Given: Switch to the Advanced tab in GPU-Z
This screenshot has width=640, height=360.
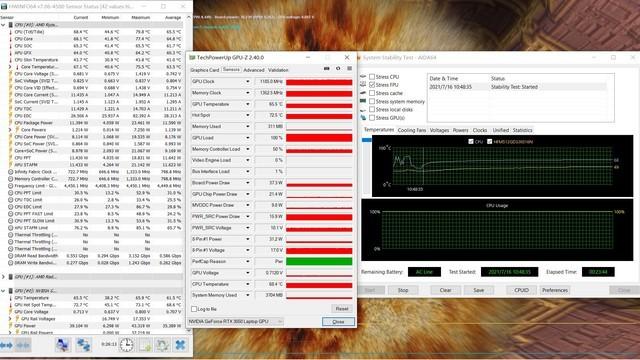Looking at the screenshot, I should pos(254,70).
